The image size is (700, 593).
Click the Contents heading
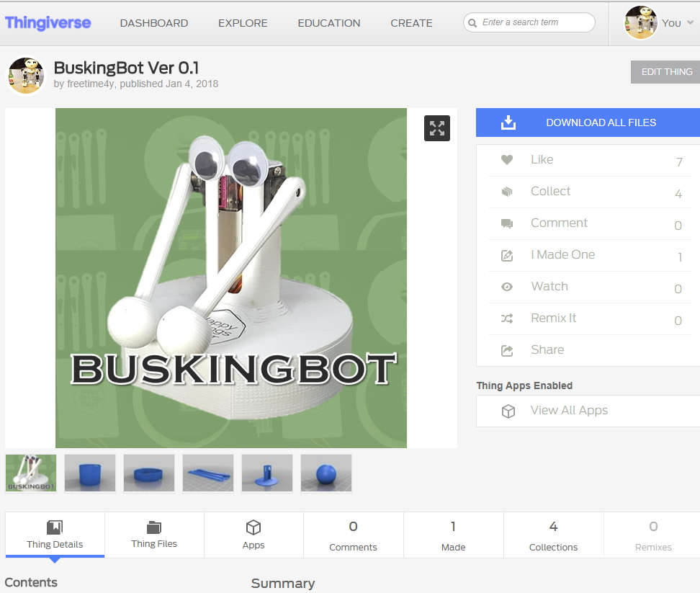(x=31, y=582)
